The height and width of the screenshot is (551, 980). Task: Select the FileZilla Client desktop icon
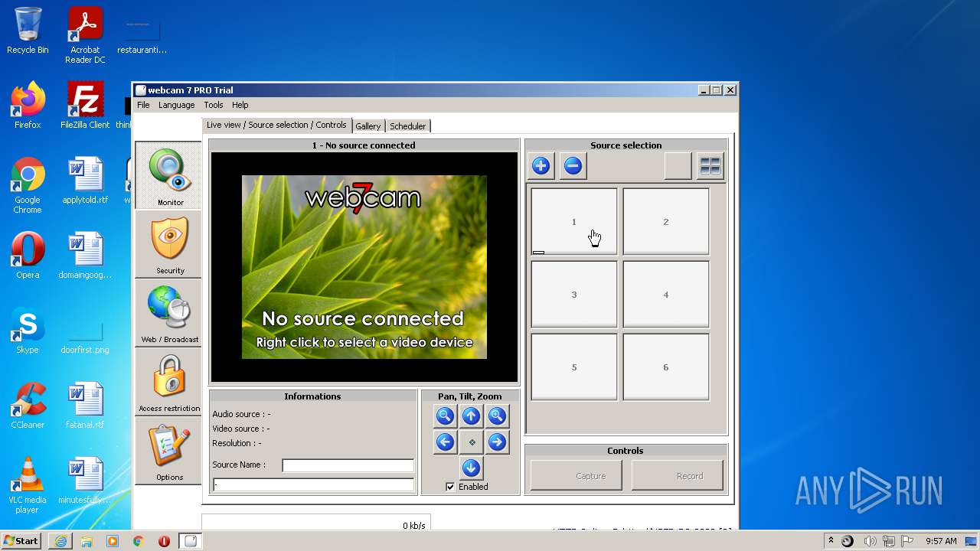85,106
